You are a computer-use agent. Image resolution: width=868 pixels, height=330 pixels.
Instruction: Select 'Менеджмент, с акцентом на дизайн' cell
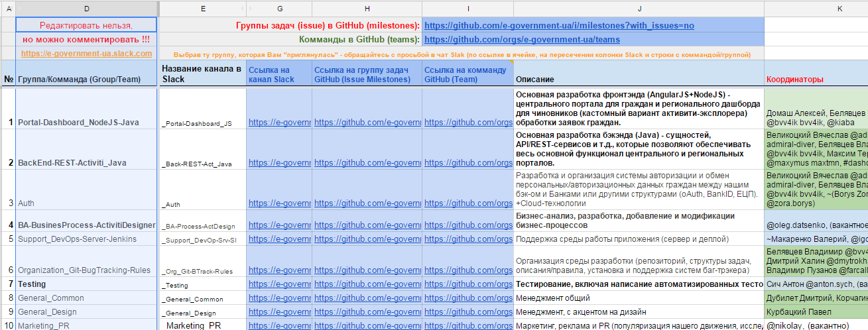(639, 312)
